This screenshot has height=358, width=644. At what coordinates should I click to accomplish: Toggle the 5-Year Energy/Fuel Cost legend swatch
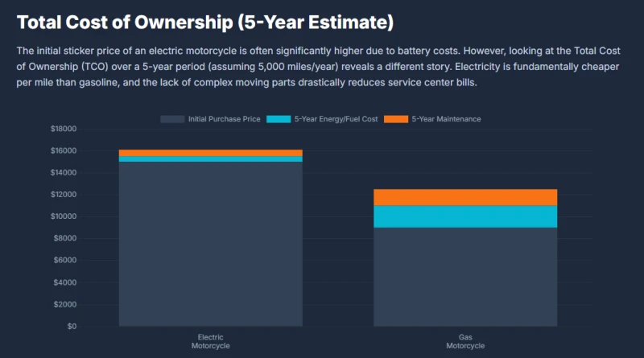point(279,119)
